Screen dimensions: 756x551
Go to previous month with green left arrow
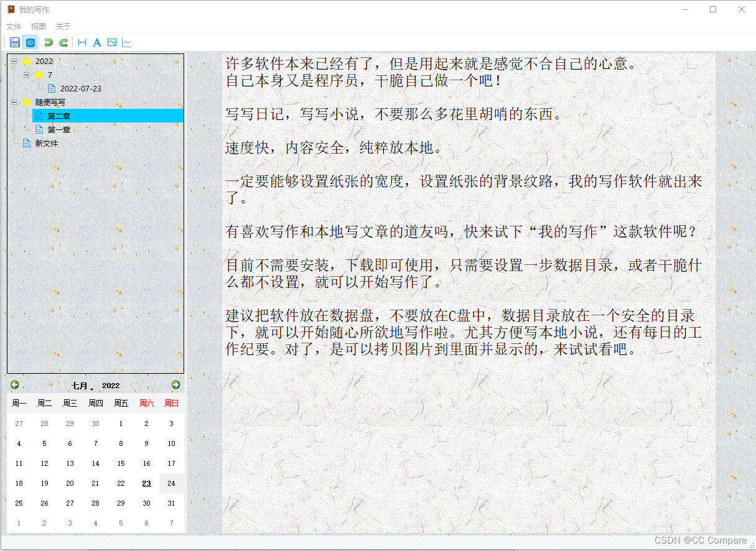pos(14,385)
